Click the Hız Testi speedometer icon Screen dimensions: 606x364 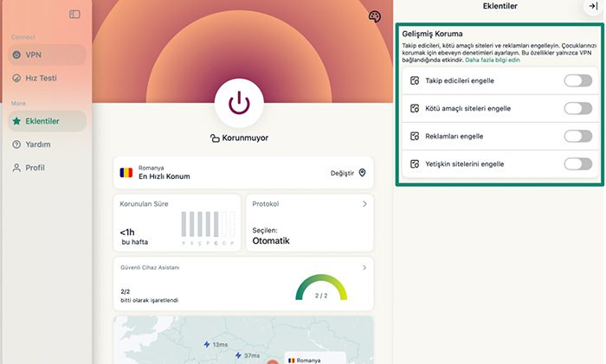16,78
